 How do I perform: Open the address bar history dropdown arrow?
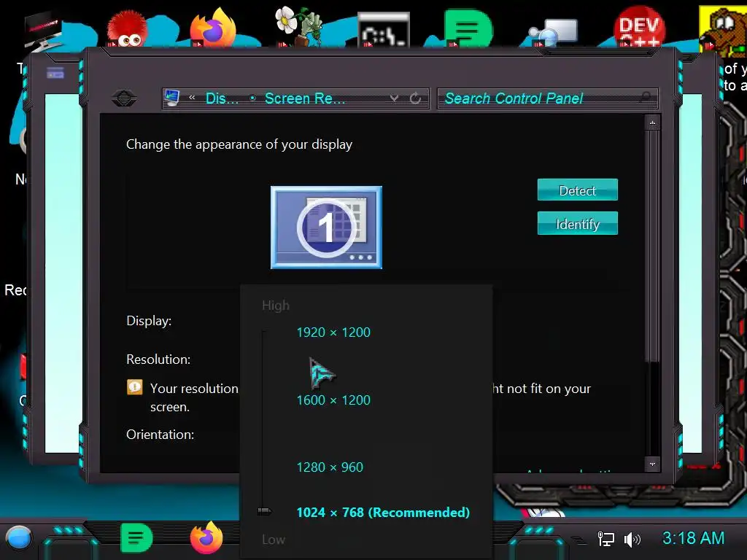[394, 98]
